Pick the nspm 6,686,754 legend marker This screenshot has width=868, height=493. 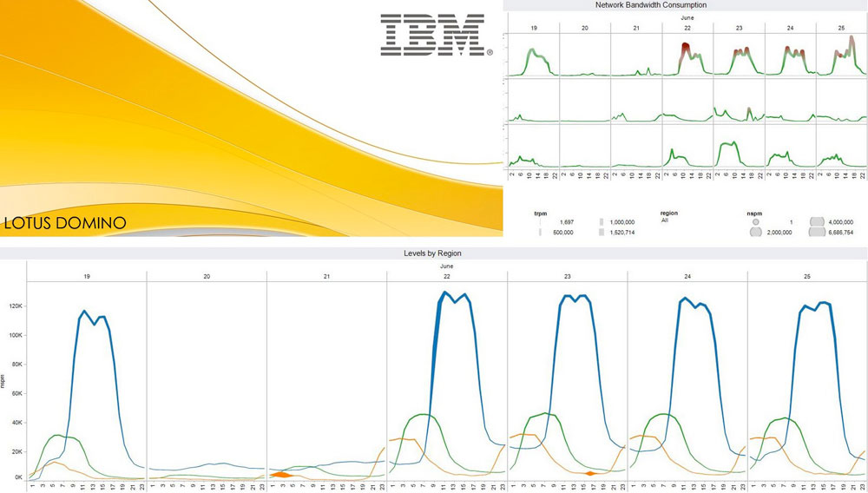[817, 233]
